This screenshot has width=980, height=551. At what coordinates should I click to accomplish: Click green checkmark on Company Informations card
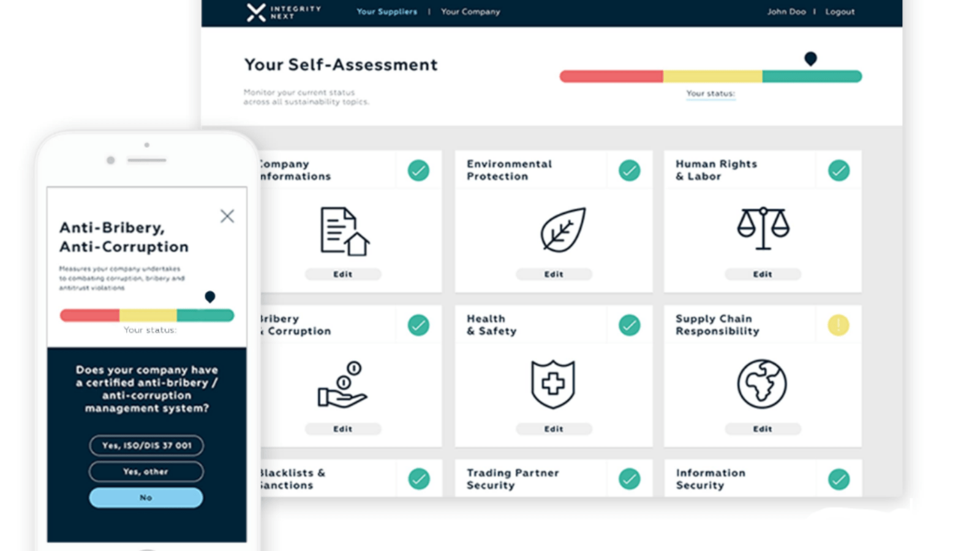(419, 170)
